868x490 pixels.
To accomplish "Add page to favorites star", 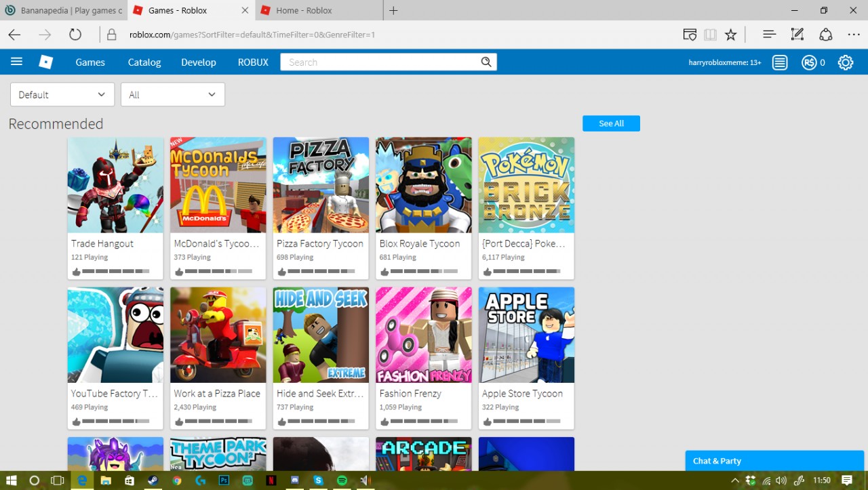I will click(x=730, y=35).
